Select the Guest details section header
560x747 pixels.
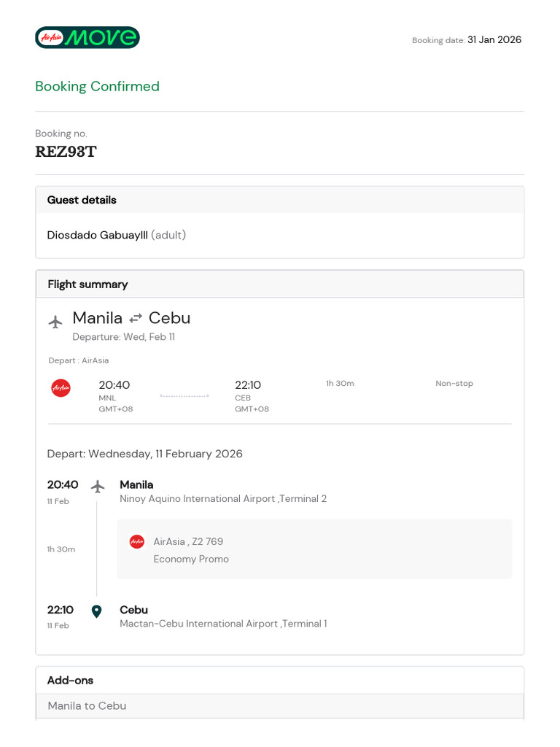(x=82, y=200)
